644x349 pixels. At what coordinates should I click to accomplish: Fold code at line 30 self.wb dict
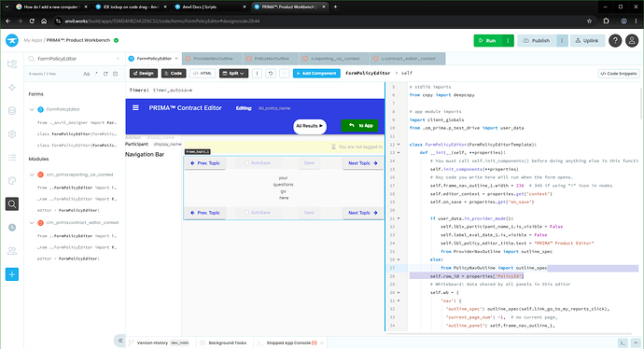click(399, 293)
